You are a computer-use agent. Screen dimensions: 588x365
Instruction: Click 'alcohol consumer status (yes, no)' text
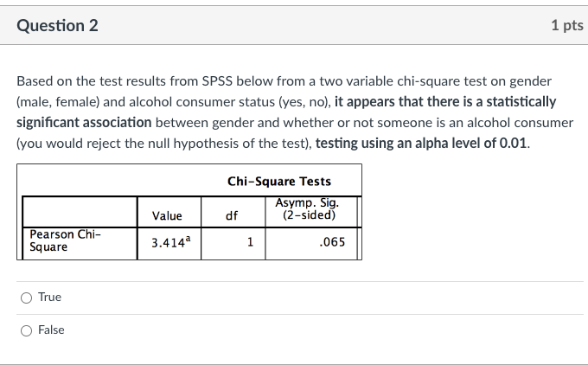230,102
